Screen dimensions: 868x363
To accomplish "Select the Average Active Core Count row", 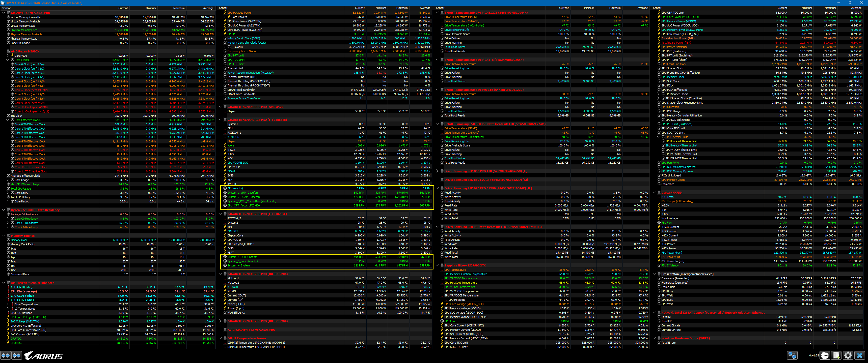I will 325,98.
